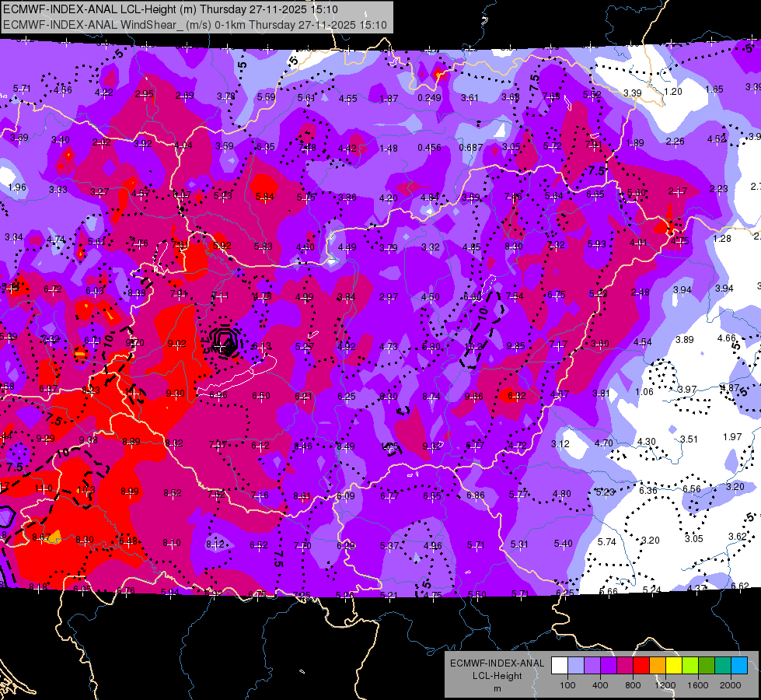Click the legend tick label 1600

click(x=698, y=685)
